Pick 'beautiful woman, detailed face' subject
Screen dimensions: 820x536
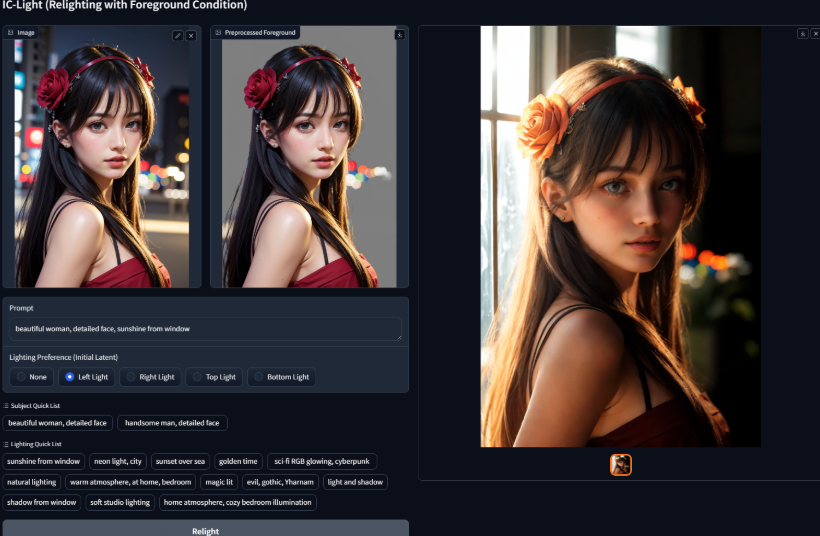coord(58,423)
